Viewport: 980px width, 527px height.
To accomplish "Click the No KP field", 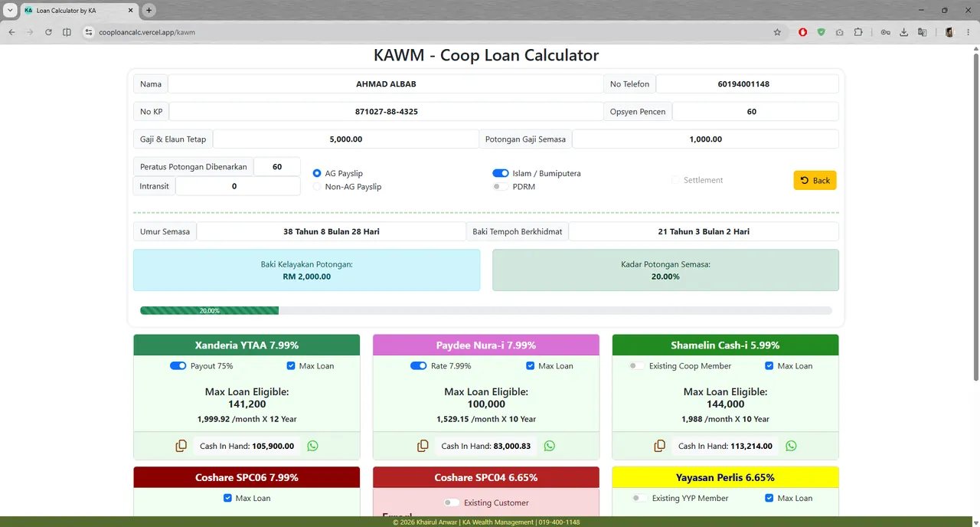I will click(386, 112).
